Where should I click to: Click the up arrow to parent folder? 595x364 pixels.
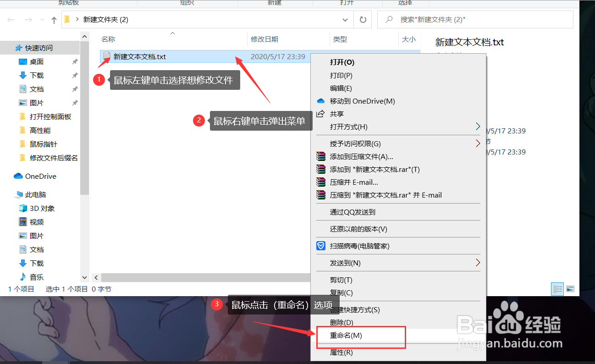[x=54, y=19]
